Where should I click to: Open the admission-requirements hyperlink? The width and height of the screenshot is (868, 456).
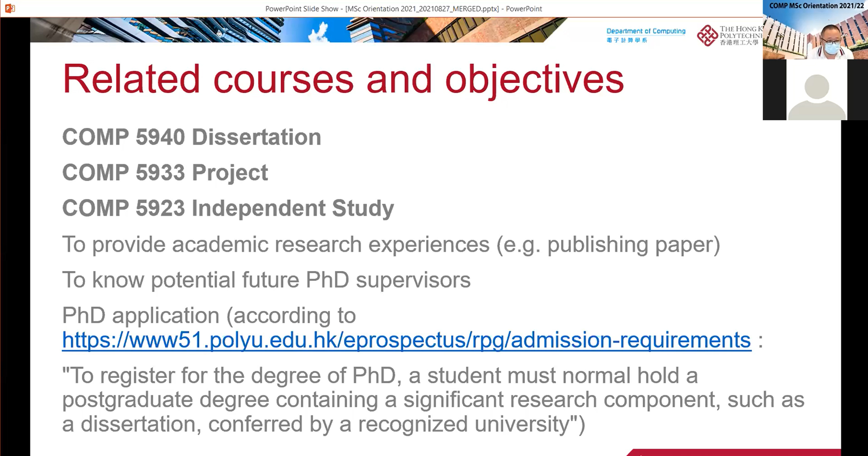pos(406,340)
